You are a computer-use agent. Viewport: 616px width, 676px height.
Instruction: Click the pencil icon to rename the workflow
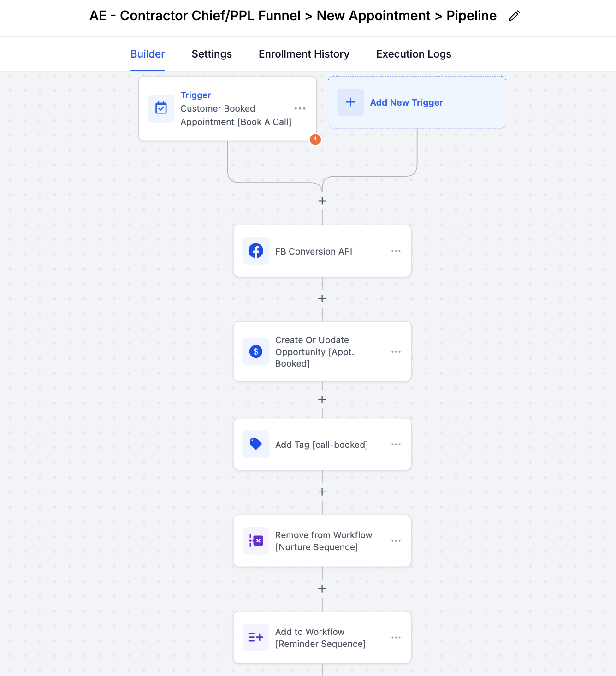(514, 16)
